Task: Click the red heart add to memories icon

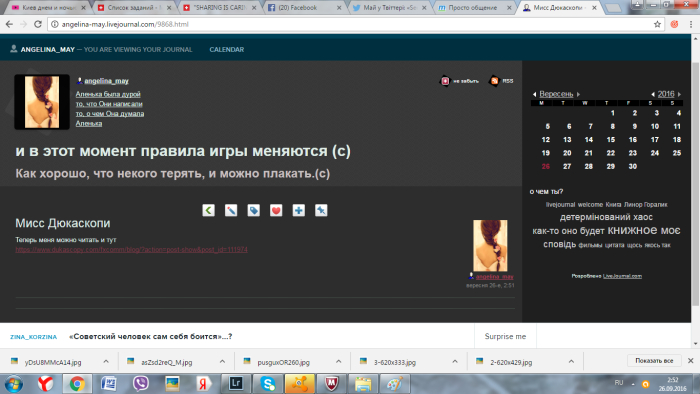Action: pyautogui.click(x=276, y=210)
